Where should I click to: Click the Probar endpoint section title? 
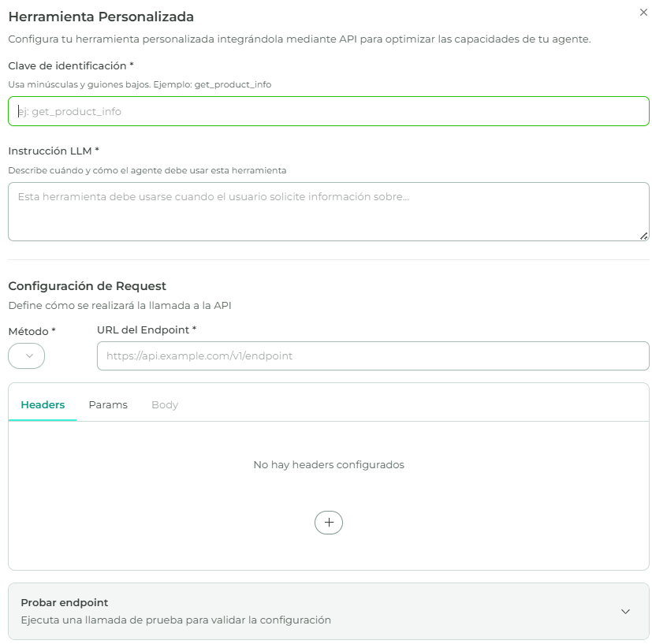coord(65,602)
